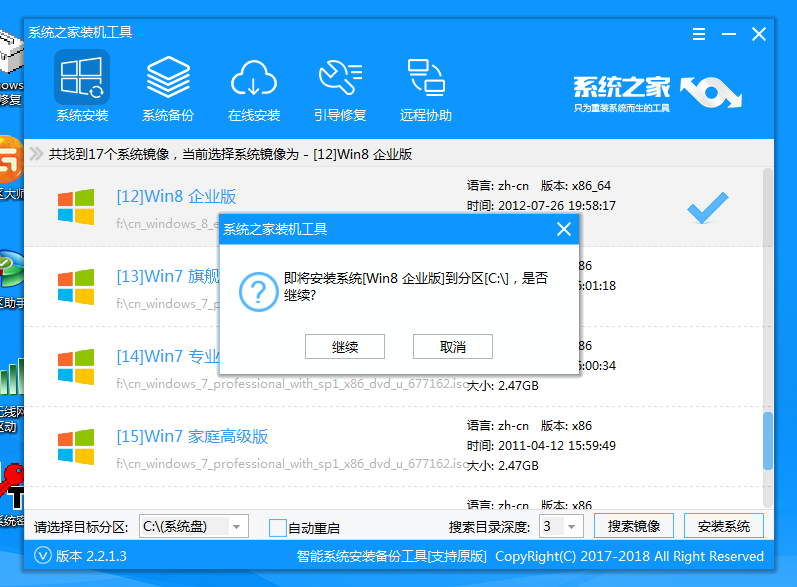Image resolution: width=797 pixels, height=587 pixels.
Task: Expand the 目标分区 C:\ drive dropdown
Action: pos(237,527)
